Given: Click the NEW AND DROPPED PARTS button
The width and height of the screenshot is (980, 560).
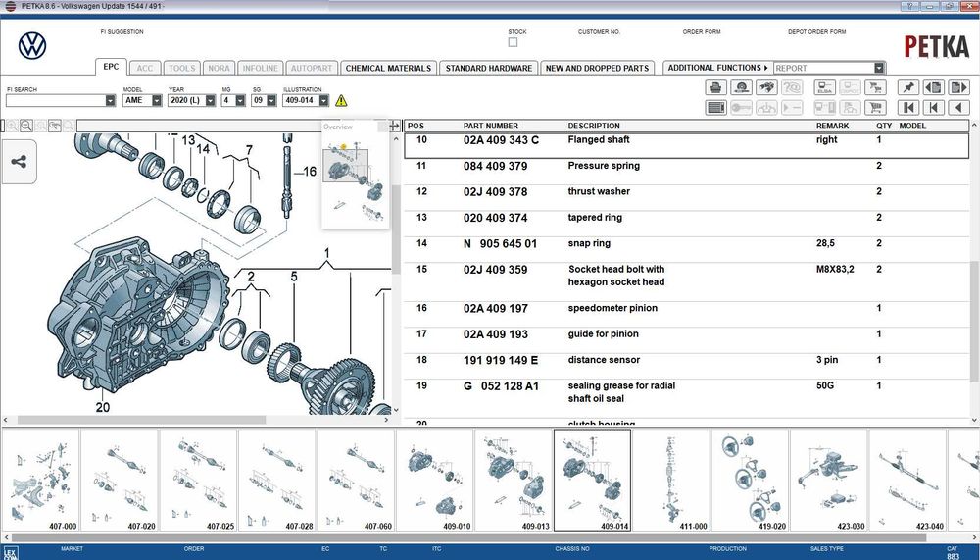Looking at the screenshot, I should point(597,68).
